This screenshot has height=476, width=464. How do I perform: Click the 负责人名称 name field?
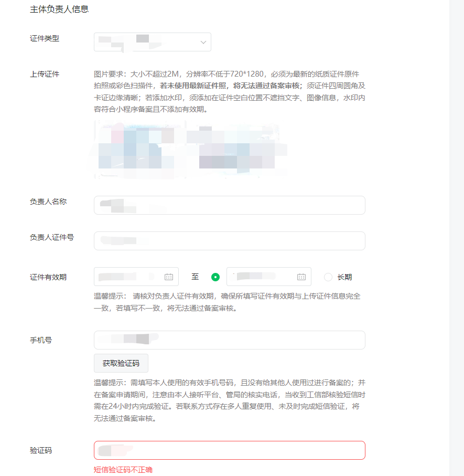[x=229, y=205]
